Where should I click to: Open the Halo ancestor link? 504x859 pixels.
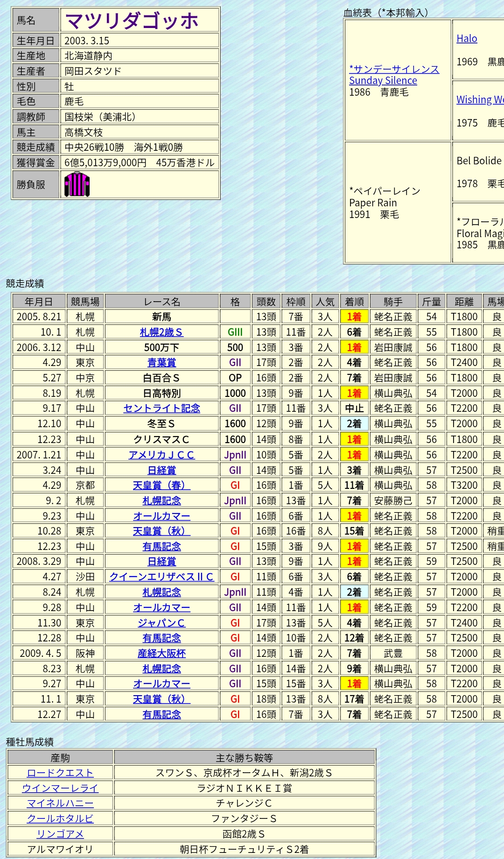pos(467,39)
